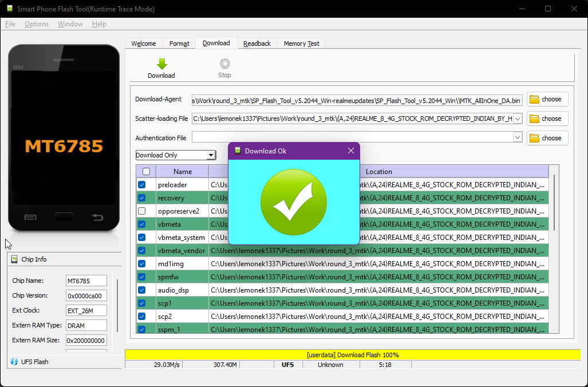Viewport: 588px width, 387px height.
Task: Switch to the Readback tab
Action: coord(257,44)
